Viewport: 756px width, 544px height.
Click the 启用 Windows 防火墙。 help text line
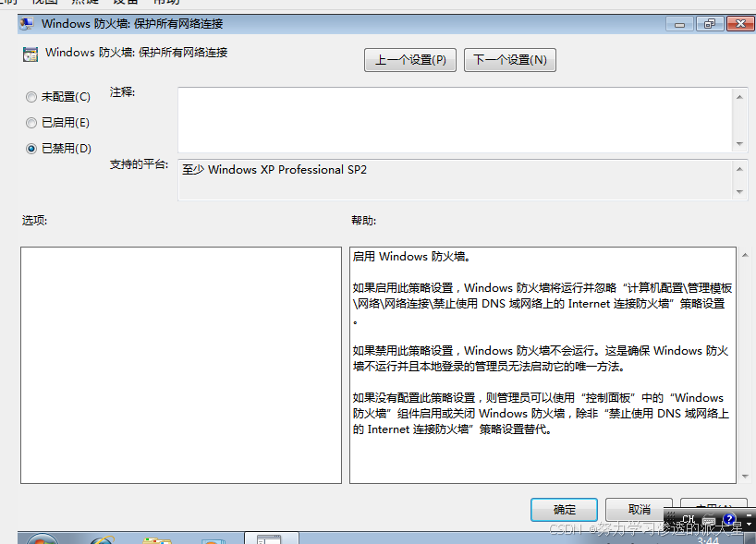pyautogui.click(x=412, y=257)
